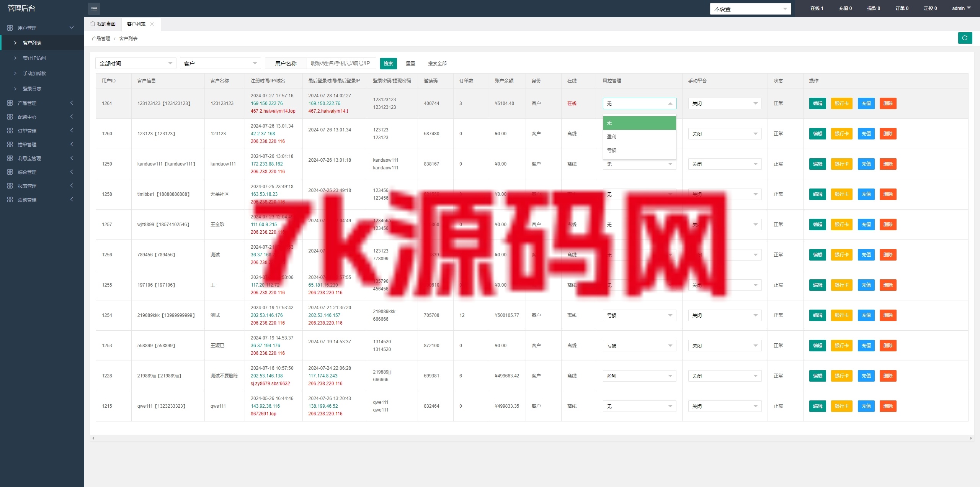Toggle the sidebar hamburger menu icon
This screenshot has width=980, height=487.
[x=94, y=8]
